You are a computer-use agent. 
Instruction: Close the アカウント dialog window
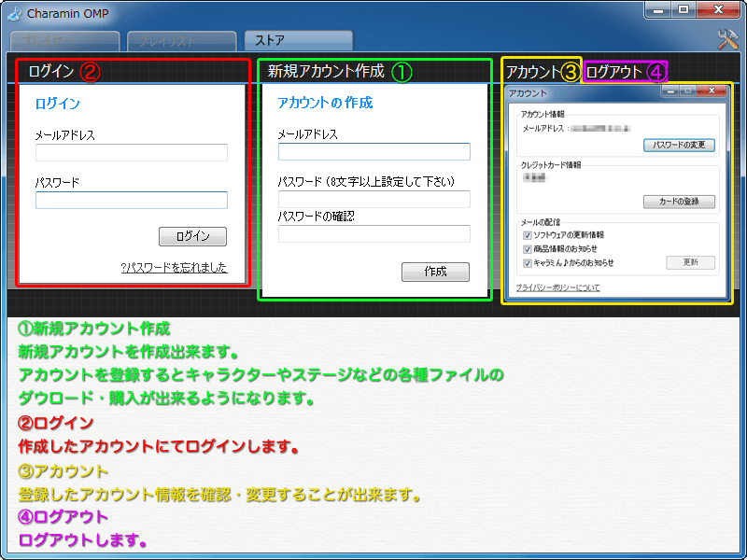coord(712,91)
